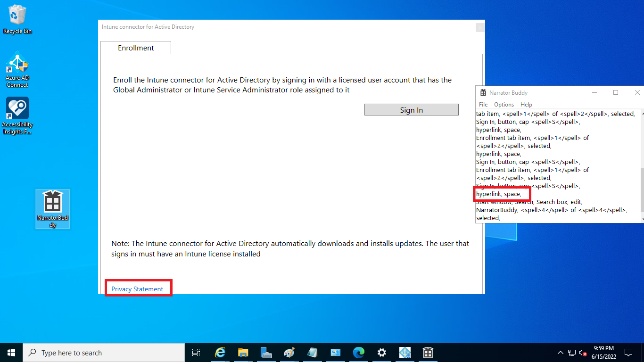Open Notepad from the taskbar

tap(312, 352)
